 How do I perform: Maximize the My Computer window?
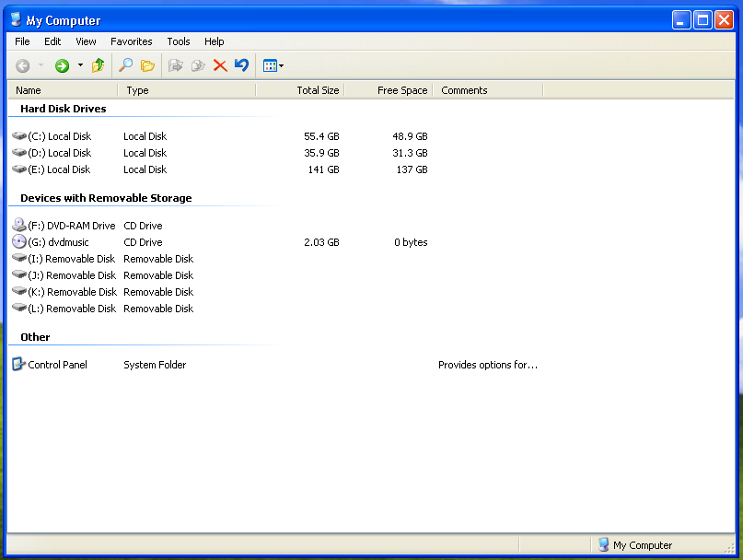click(x=702, y=20)
